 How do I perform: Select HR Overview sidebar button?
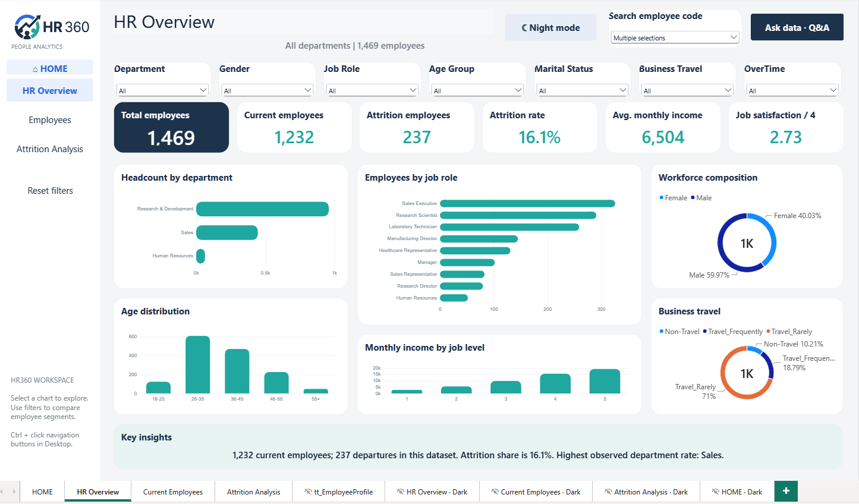pyautogui.click(x=50, y=90)
